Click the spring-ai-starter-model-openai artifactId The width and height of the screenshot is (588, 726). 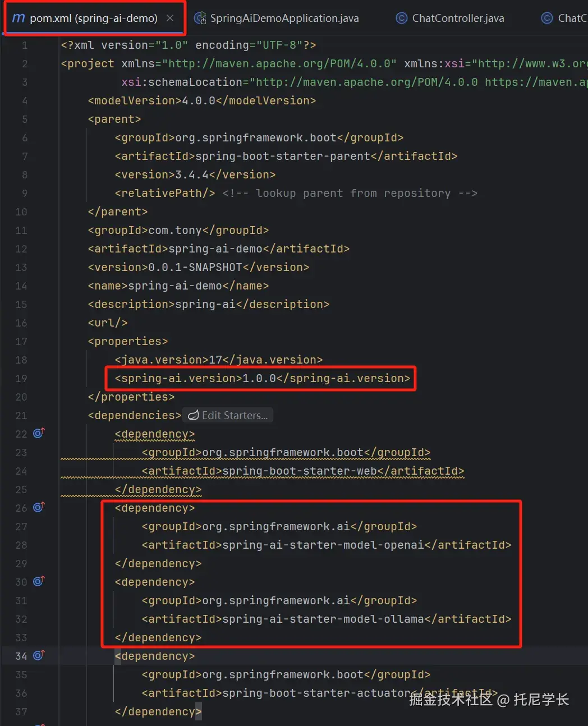point(323,545)
